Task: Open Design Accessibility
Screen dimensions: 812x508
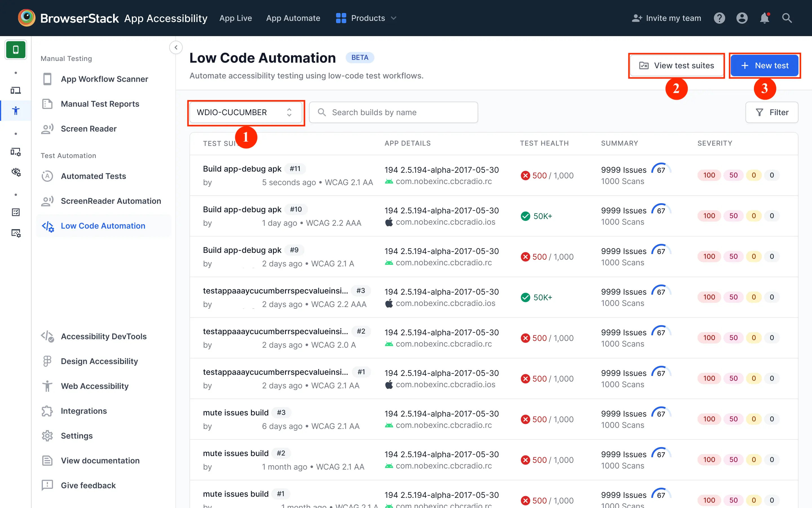Action: [104, 361]
